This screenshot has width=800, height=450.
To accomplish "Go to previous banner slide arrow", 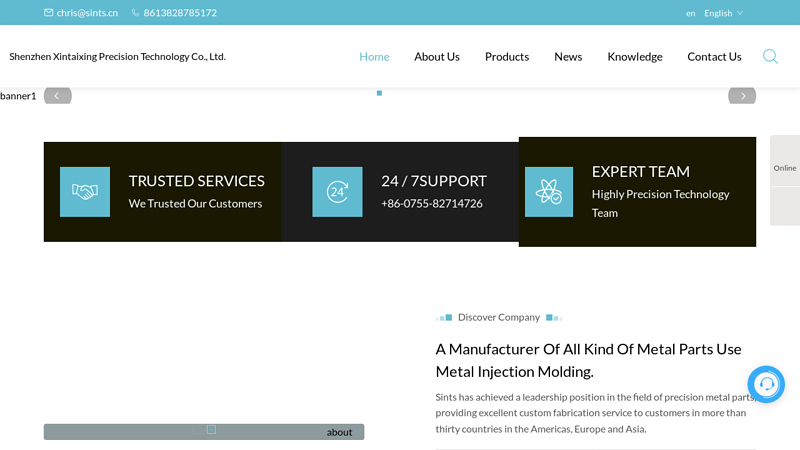I will (x=58, y=96).
